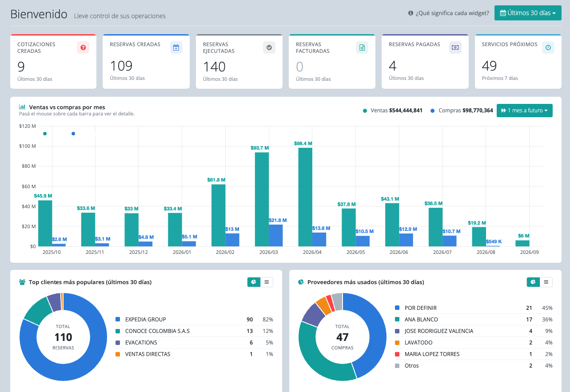Click the orange VENTAS DIRECTAS color swatch
The image size is (570, 392).
(118, 354)
